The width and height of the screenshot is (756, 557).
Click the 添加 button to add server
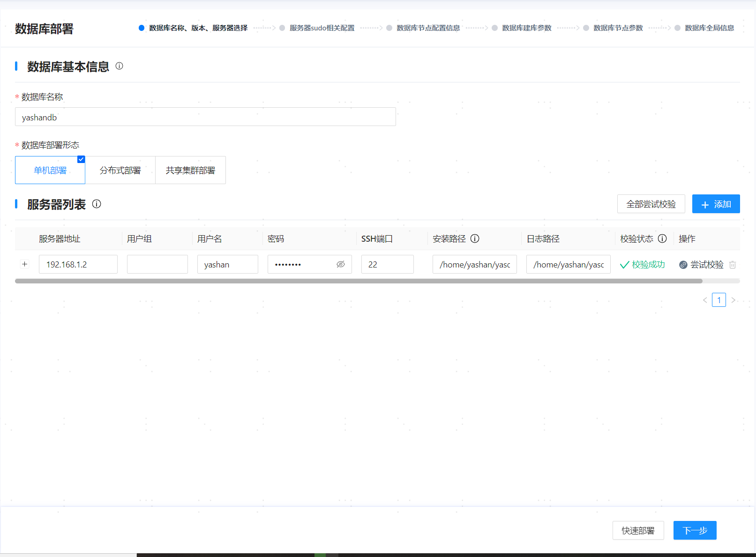tap(716, 204)
